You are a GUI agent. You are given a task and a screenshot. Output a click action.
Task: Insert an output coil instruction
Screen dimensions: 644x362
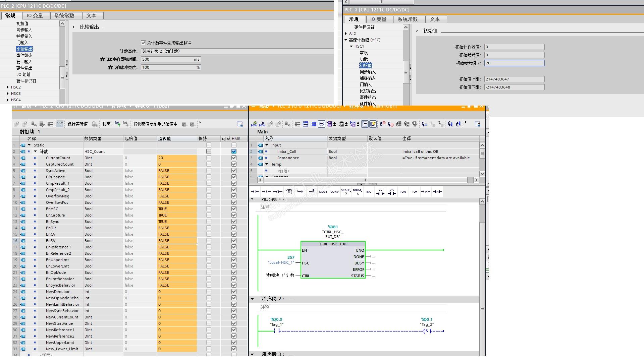pos(277,192)
